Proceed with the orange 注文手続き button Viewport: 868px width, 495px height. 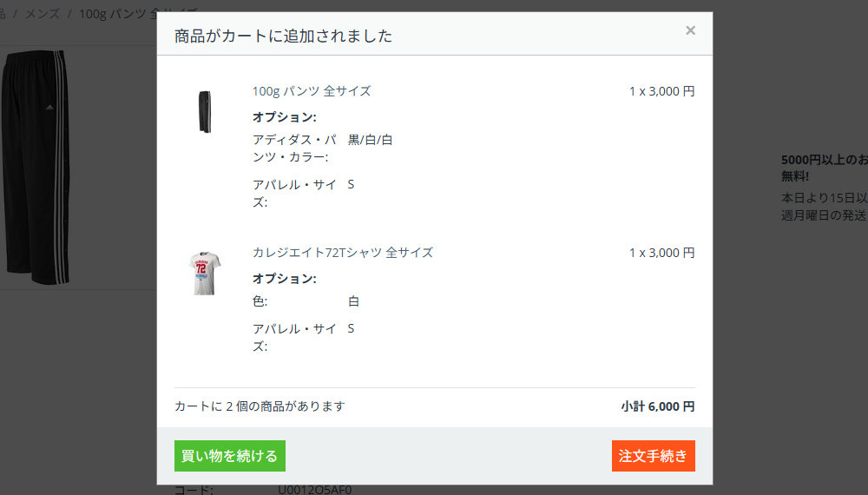point(653,456)
